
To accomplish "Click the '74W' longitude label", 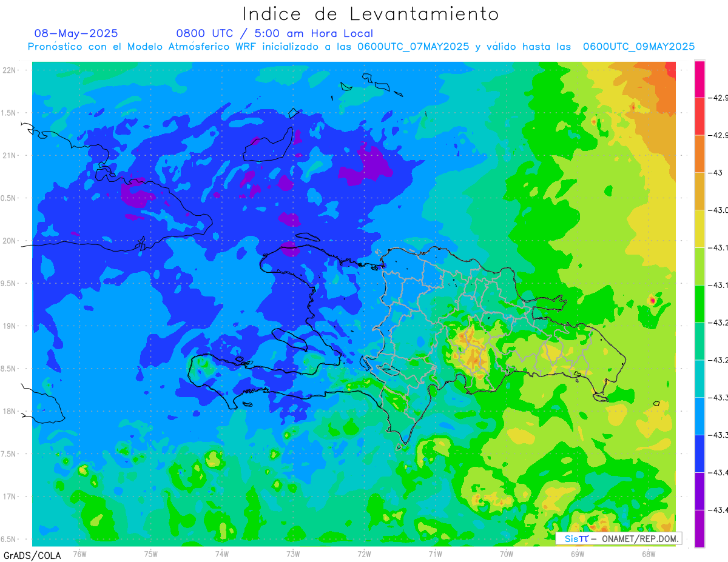I will pos(222,554).
